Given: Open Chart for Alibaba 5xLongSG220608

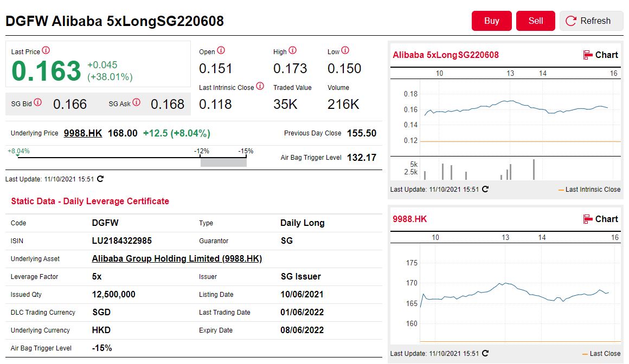Looking at the screenshot, I should pyautogui.click(x=600, y=55).
